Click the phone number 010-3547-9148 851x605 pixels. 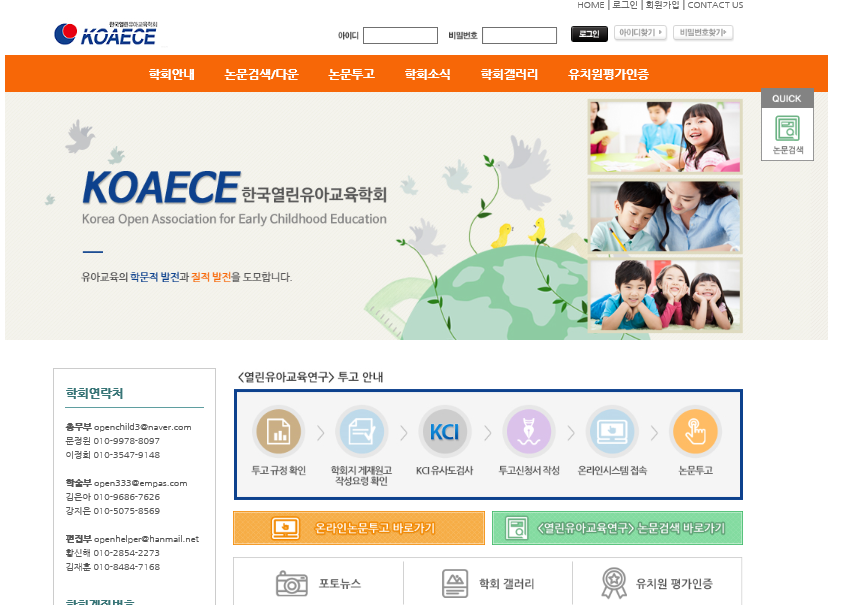126,455
